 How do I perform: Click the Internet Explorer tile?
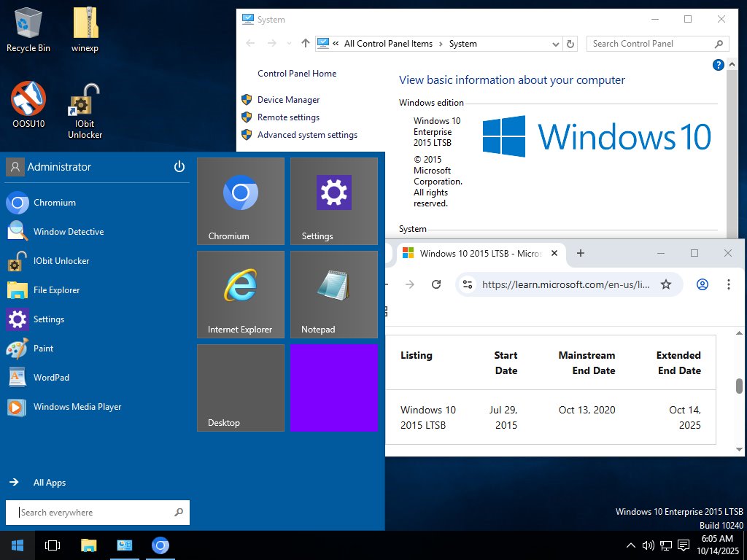241,295
